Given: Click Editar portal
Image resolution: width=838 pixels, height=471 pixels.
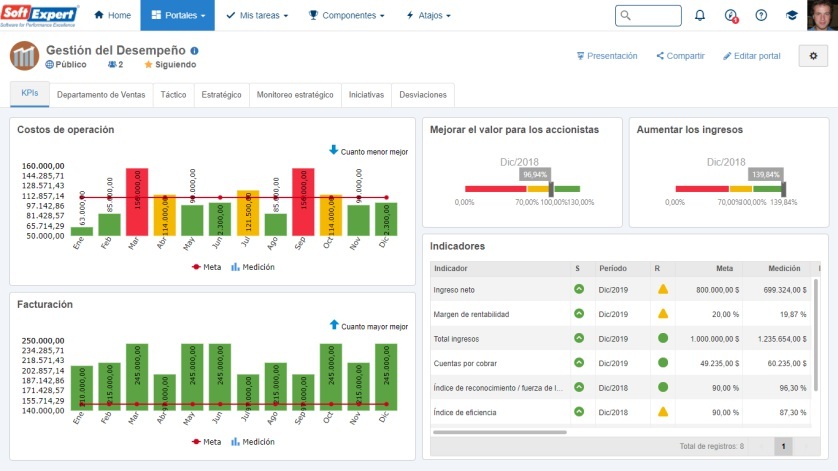Looking at the screenshot, I should tap(751, 56).
